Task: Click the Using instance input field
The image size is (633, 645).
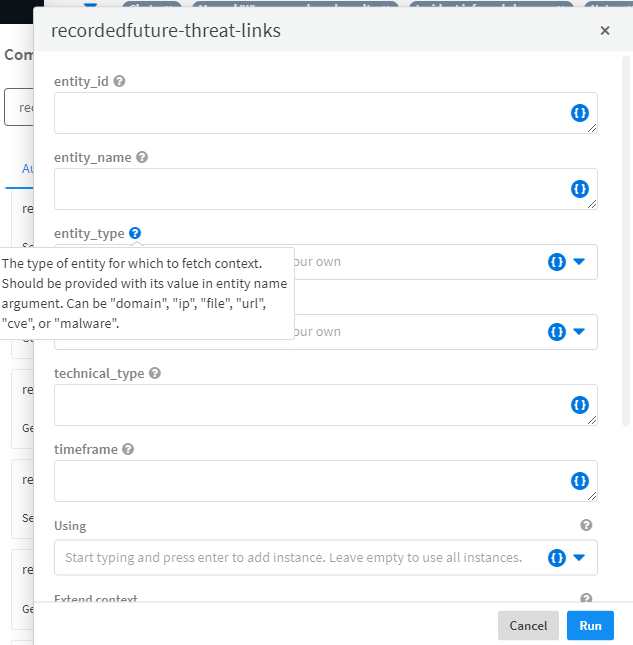Action: [295, 557]
